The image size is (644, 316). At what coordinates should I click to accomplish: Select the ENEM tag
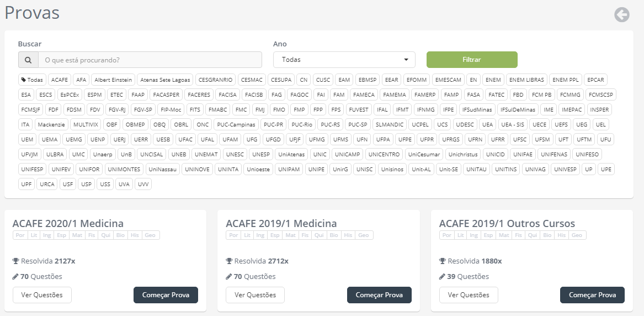point(493,80)
